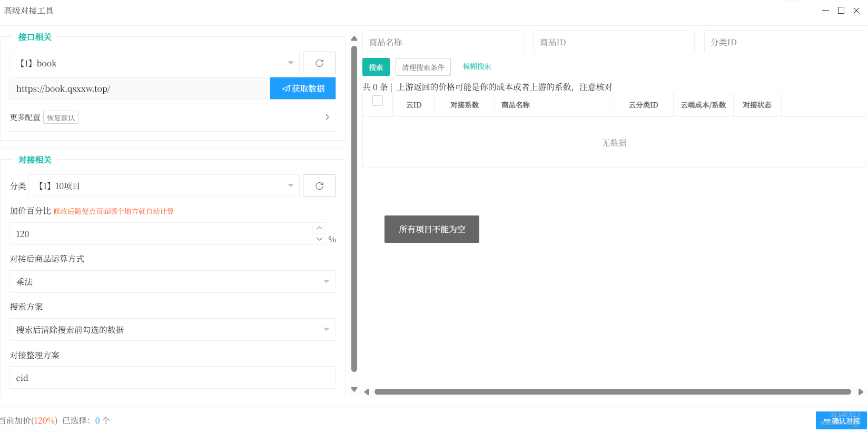The height and width of the screenshot is (432, 868).
Task: Click left panel scroll-down arrow
Action: coord(354,390)
